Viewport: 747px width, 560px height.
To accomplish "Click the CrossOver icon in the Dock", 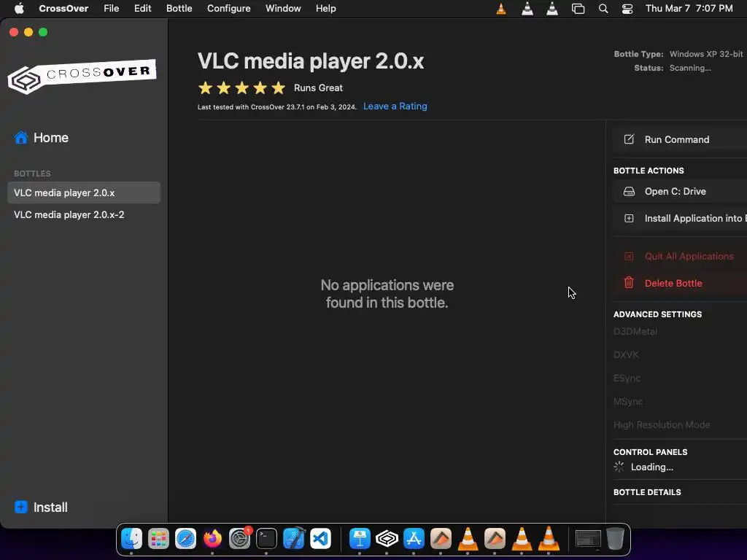I will (x=387, y=539).
